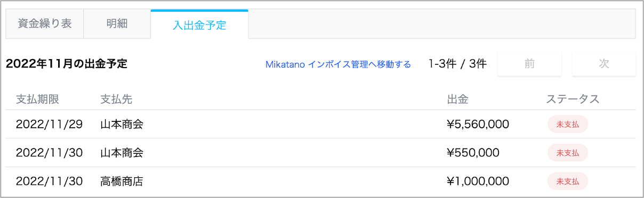
Task: Click the 支払期限 column header
Action: [37, 99]
